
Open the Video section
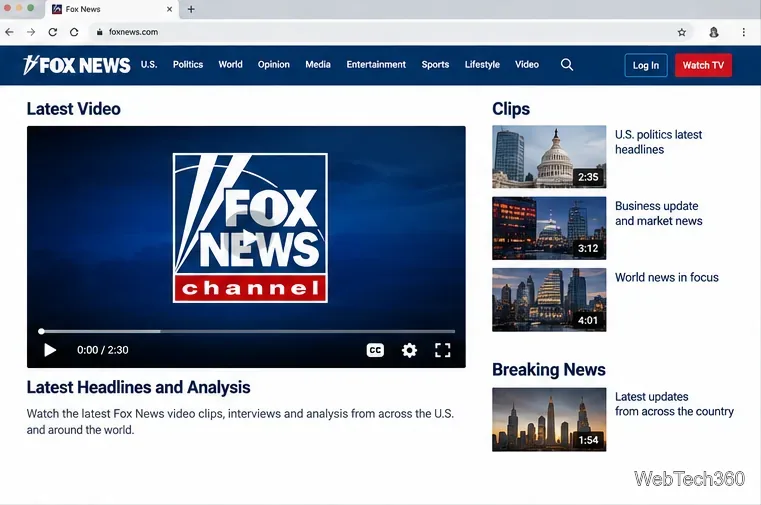(x=527, y=65)
